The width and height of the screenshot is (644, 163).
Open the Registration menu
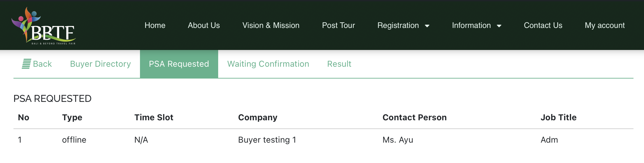click(x=398, y=25)
